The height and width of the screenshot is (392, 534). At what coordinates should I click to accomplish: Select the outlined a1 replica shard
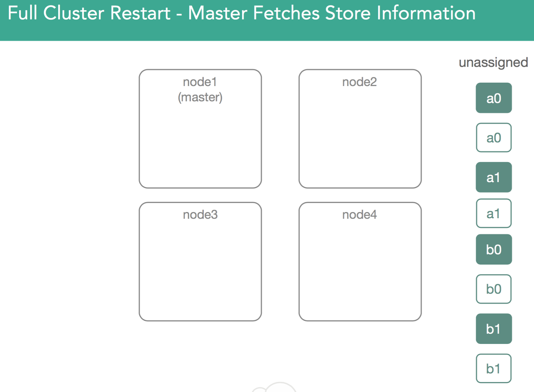[x=494, y=213]
